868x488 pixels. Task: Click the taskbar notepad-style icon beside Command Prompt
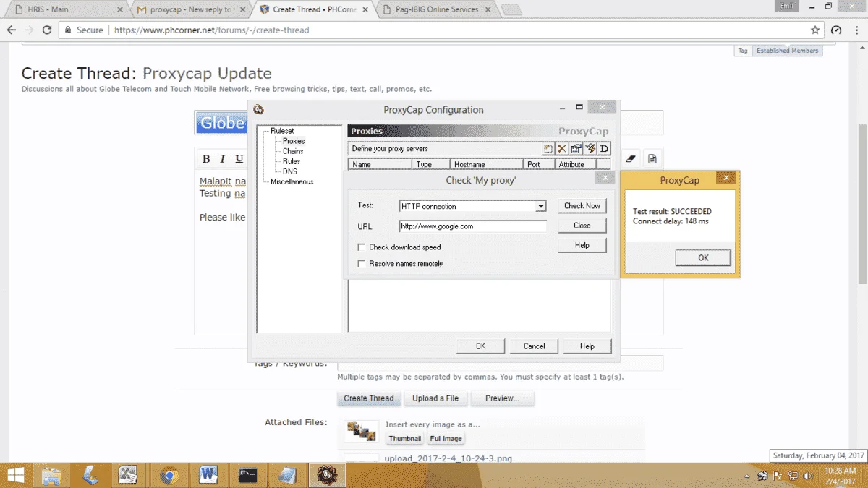pyautogui.click(x=287, y=475)
